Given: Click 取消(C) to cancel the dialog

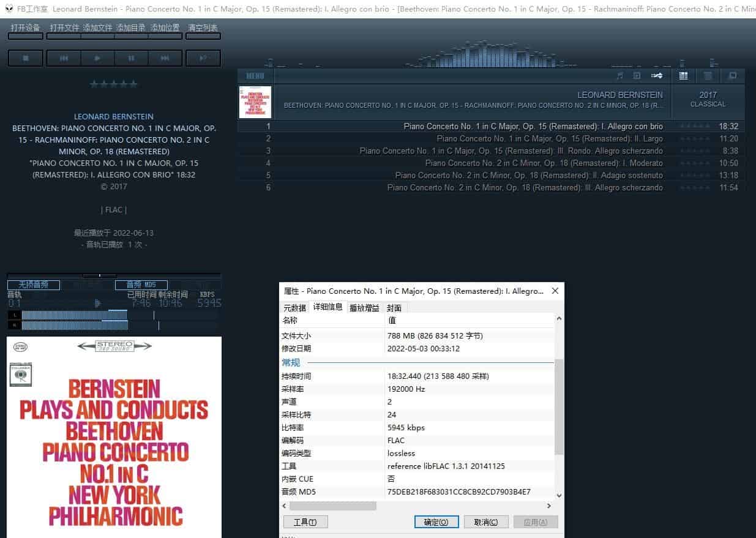Looking at the screenshot, I should (x=486, y=522).
